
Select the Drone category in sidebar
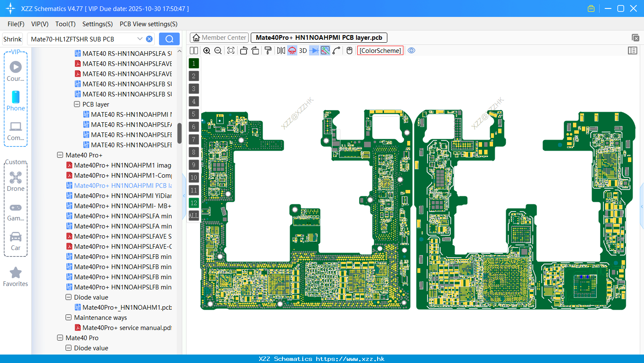coord(16,181)
